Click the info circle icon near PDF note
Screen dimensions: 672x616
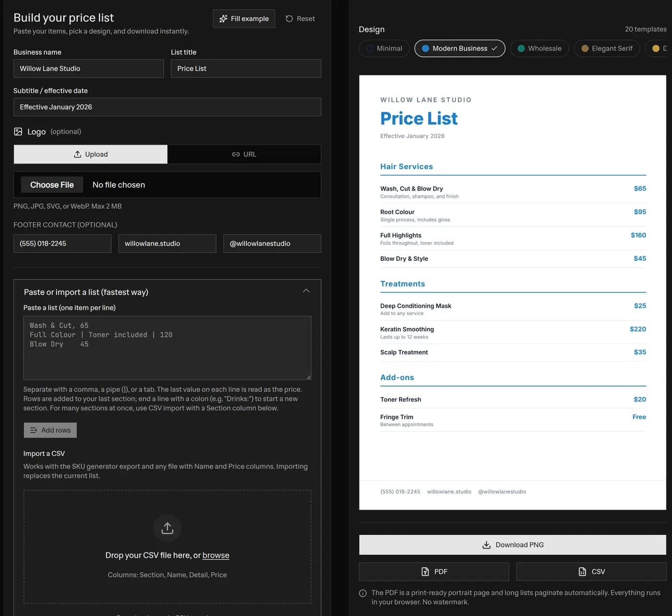pos(363,593)
